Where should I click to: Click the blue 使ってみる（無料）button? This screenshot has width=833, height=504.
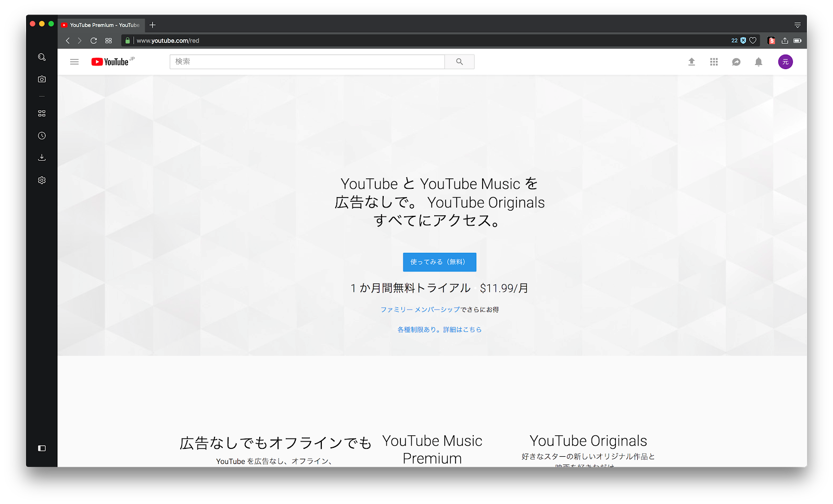[x=439, y=262]
